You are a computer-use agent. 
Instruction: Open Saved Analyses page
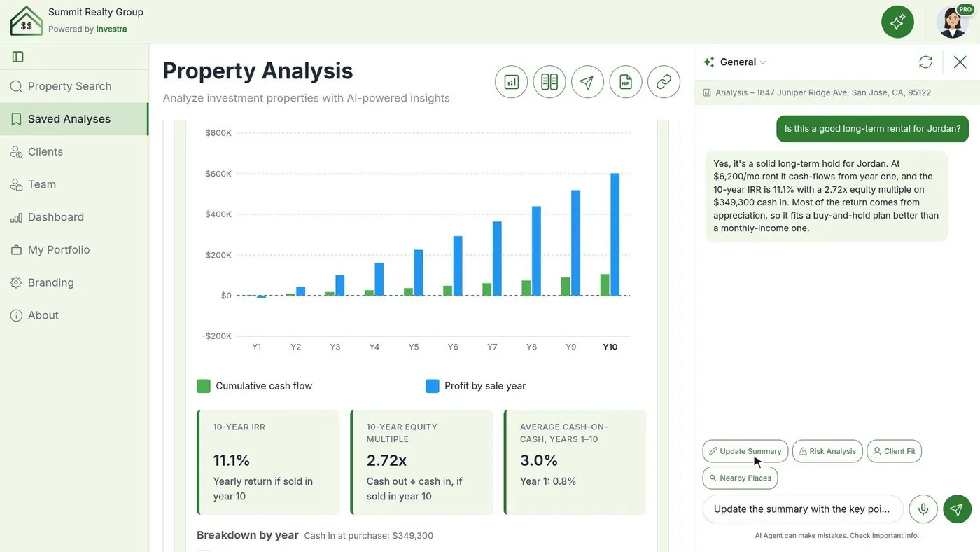pyautogui.click(x=74, y=119)
